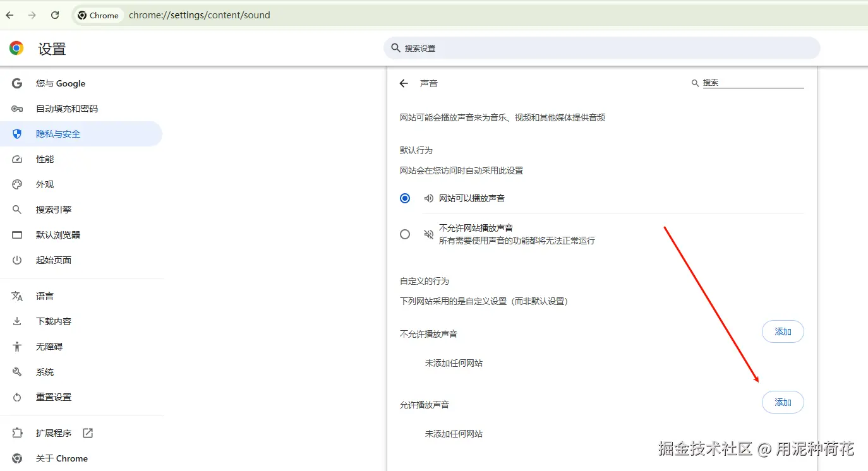The width and height of the screenshot is (868, 471).
Task: Select the 不允许网站播放声音 radio button
Action: tap(405, 234)
